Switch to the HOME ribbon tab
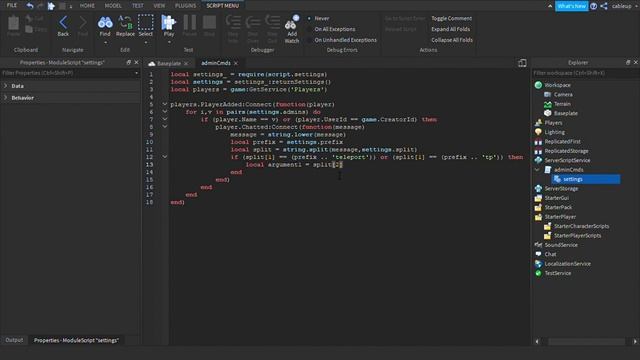640x360 pixels. pos(87,6)
